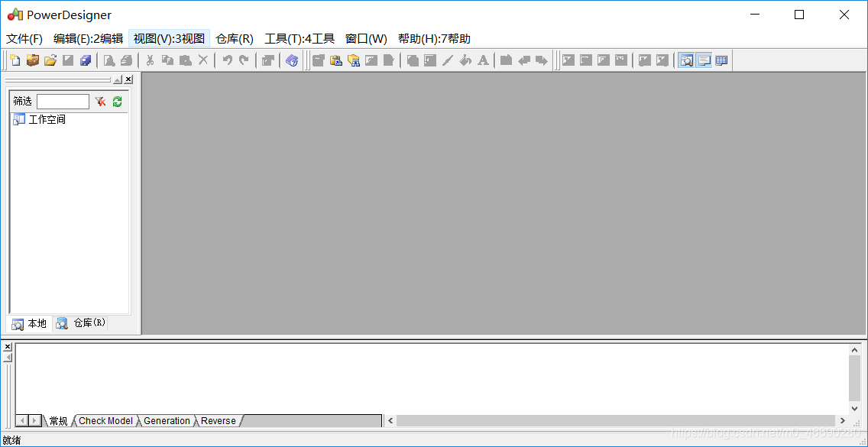This screenshot has width=868, height=447.
Task: Click the output panel pin arrow button
Action: (7, 358)
